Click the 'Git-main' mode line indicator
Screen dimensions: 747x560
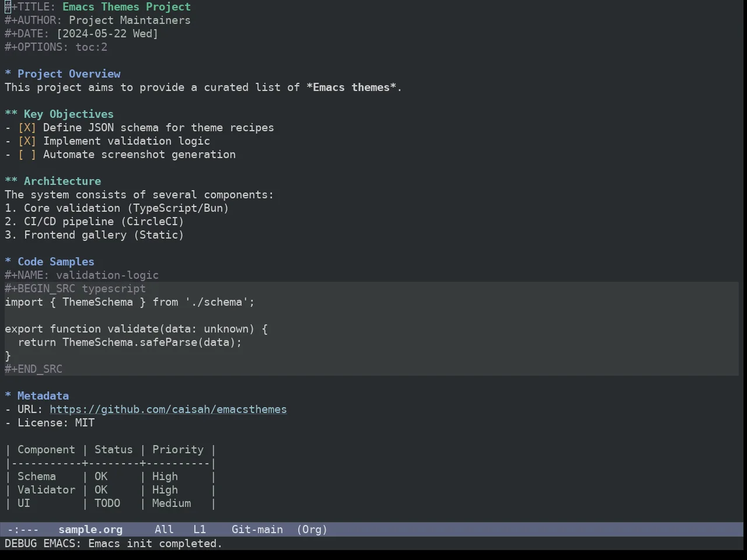coord(257,530)
